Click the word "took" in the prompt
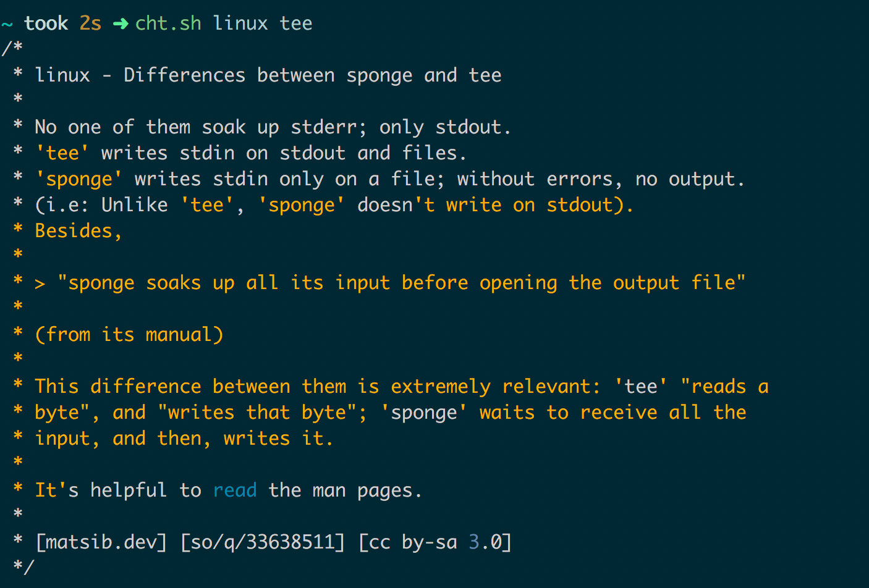Viewport: 869px width, 588px height. [46, 23]
